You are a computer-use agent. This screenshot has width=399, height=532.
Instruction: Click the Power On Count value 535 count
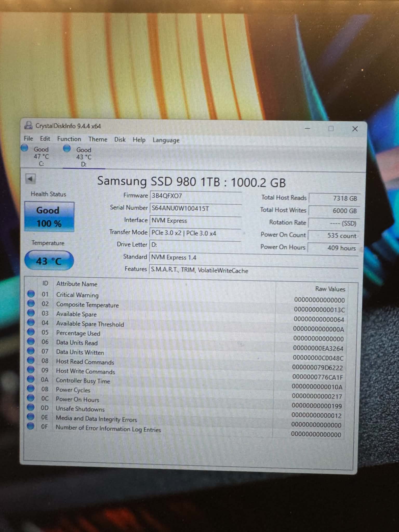(x=334, y=236)
